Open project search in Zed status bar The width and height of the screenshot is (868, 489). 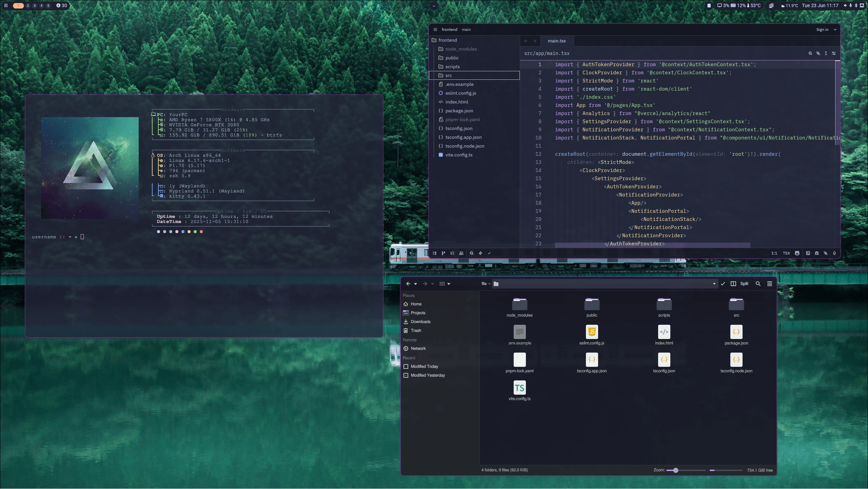click(x=472, y=253)
